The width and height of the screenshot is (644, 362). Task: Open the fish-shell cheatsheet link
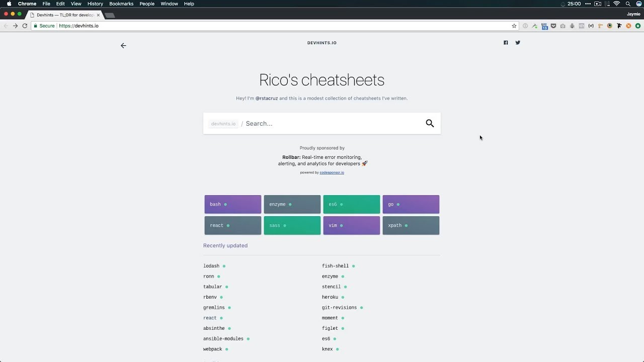(336, 266)
